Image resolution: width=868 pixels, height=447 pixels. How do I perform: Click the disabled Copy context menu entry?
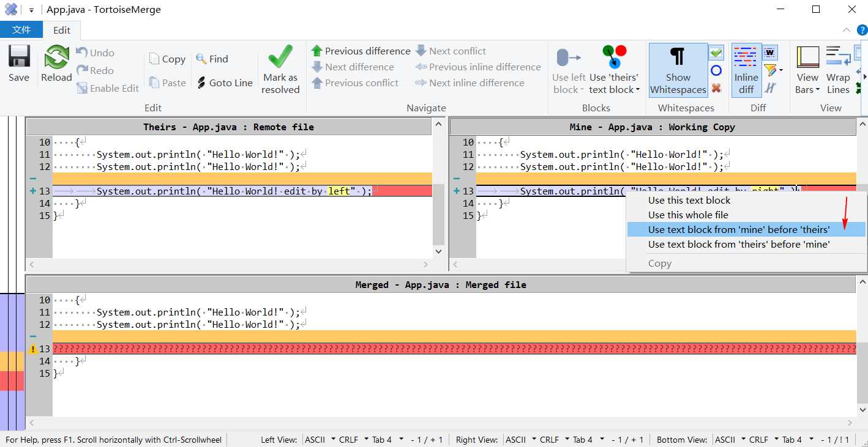746,264
